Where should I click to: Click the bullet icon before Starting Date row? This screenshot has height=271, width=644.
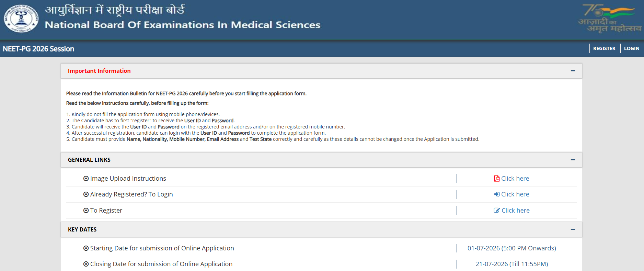(x=86, y=248)
